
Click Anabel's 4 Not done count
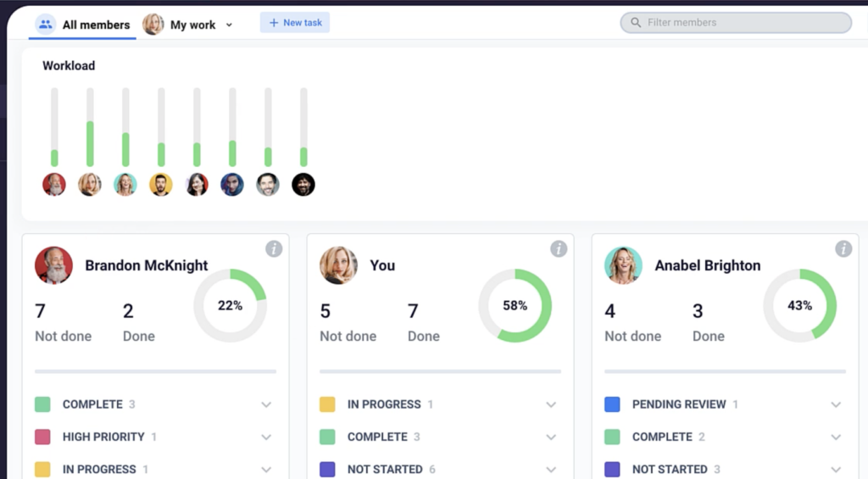[x=610, y=311]
